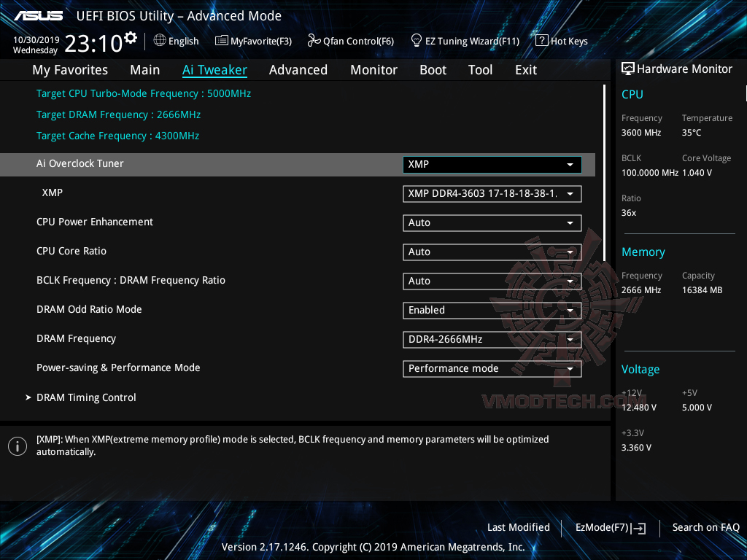This screenshot has height=560, width=747.
Task: Open the XMP profile dropdown
Action: point(492,194)
